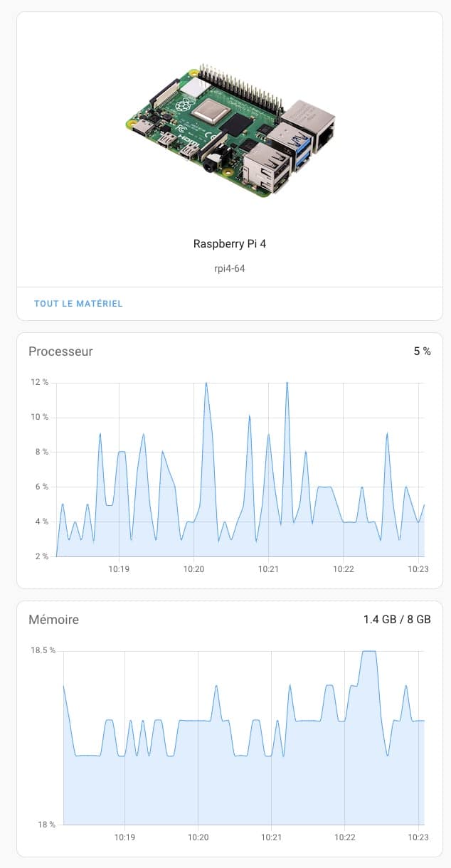451x868 pixels.
Task: Click the Processeur card heading
Action: click(x=60, y=351)
